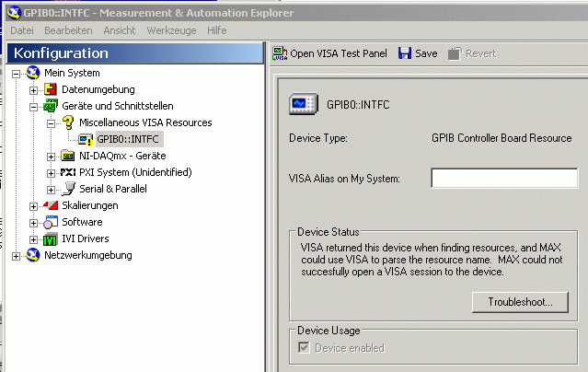Click the Serial & Parallel connector icon
Viewport: 588px width, 372px height.
point(68,189)
